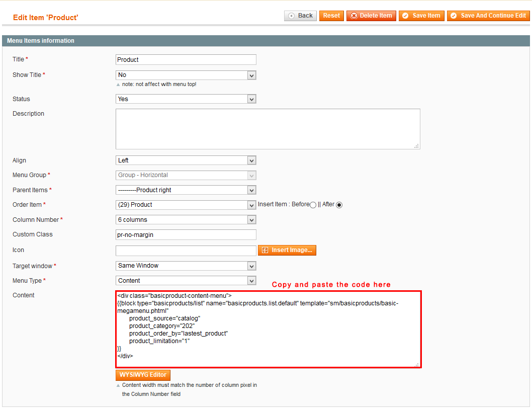Open the Status dropdown
This screenshot has height=409, width=532.
[x=186, y=99]
